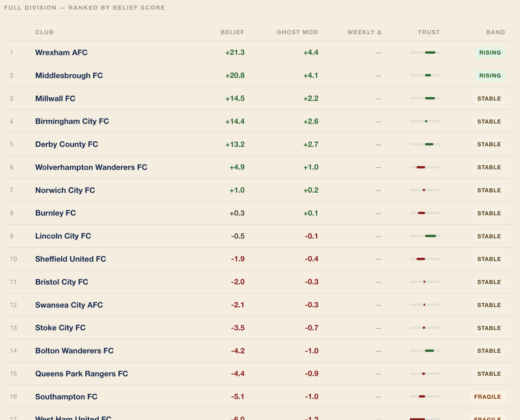The image size is (520, 420).
Task: Select Millwall's STABLE band badge
Action: [x=489, y=99]
